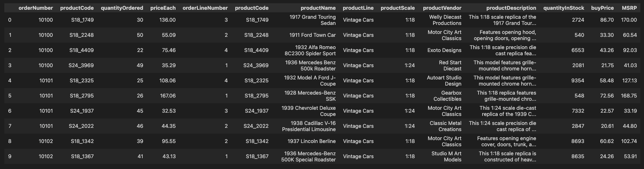Click the buyPrice value 72.56

[607, 96]
